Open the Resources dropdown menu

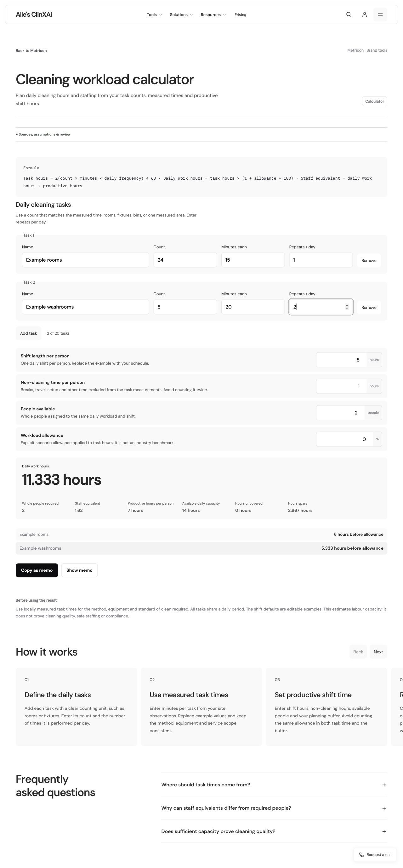click(213, 14)
